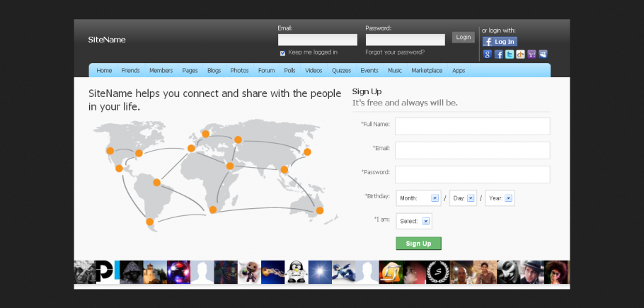Expand the Year birthday dropdown
Viewport: 644px width, 308px height.
(x=500, y=198)
